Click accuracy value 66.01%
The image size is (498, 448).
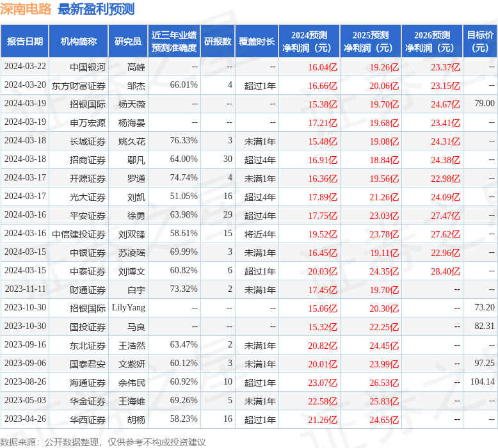184,84
